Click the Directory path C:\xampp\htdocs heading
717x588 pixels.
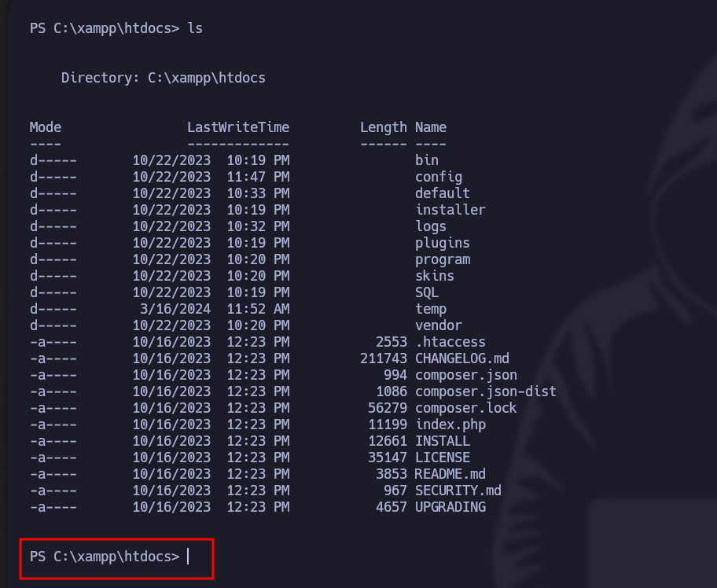point(163,78)
